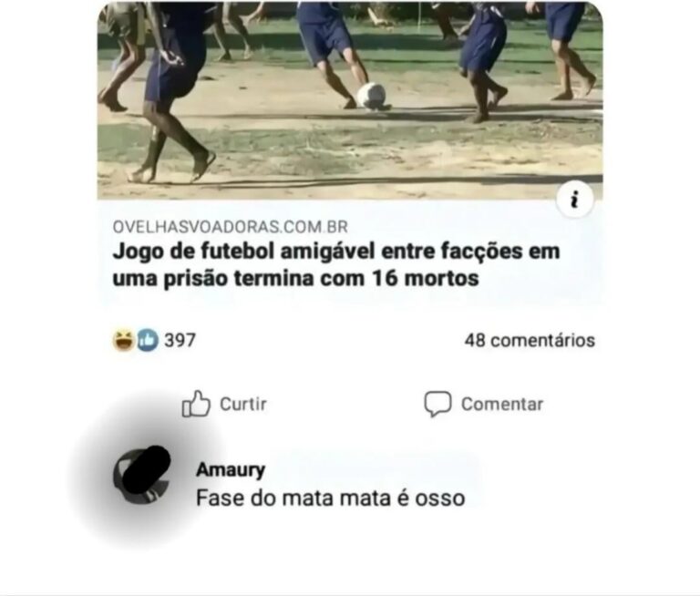Click the white soccer ball in the photo

(x=372, y=96)
